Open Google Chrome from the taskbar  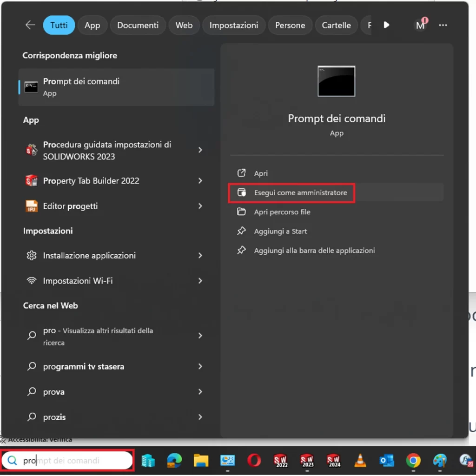(413, 460)
